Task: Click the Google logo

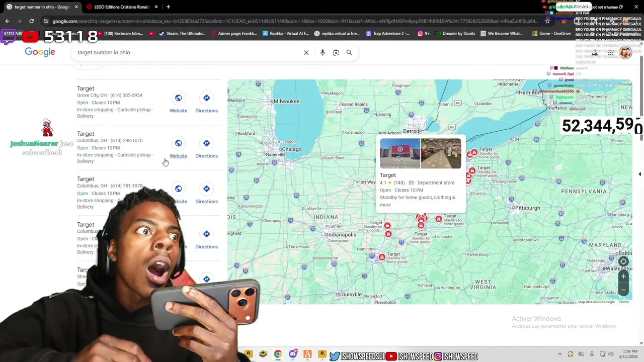Action: 40,52
